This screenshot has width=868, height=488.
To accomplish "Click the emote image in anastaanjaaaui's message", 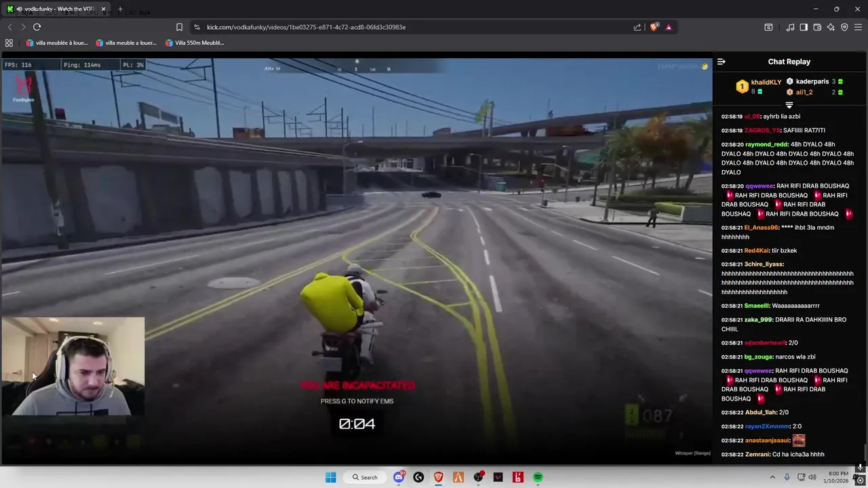I will coord(798,441).
